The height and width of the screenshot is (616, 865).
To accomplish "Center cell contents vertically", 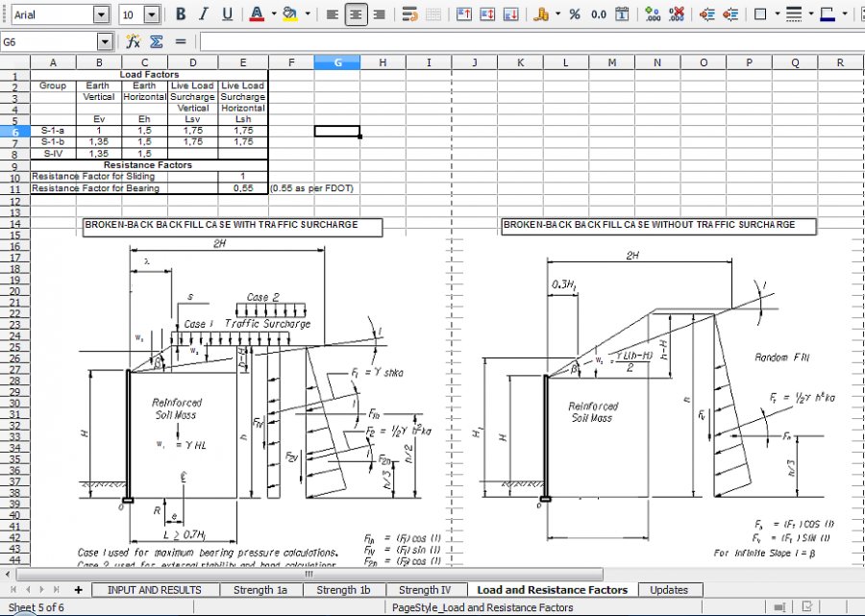I will (487, 14).
